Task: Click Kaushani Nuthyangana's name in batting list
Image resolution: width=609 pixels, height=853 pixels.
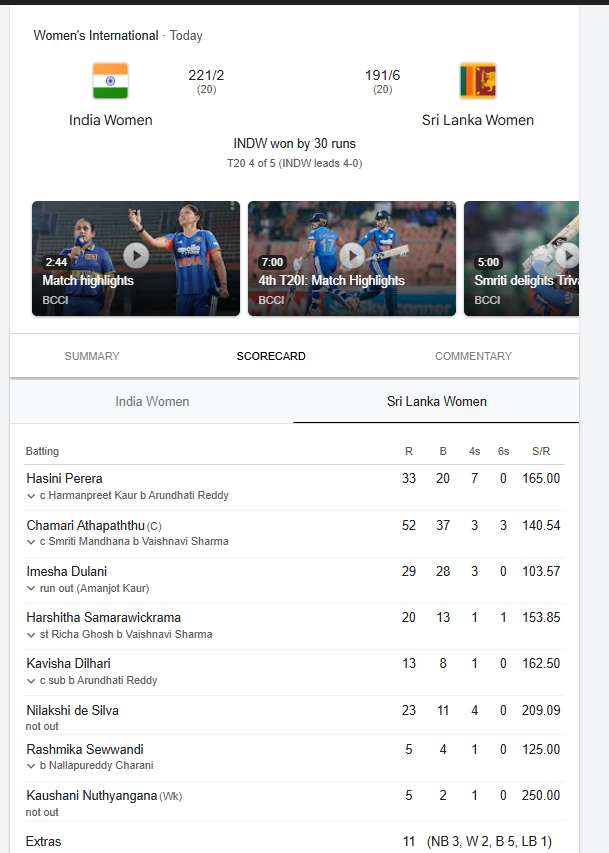Action: tap(92, 795)
